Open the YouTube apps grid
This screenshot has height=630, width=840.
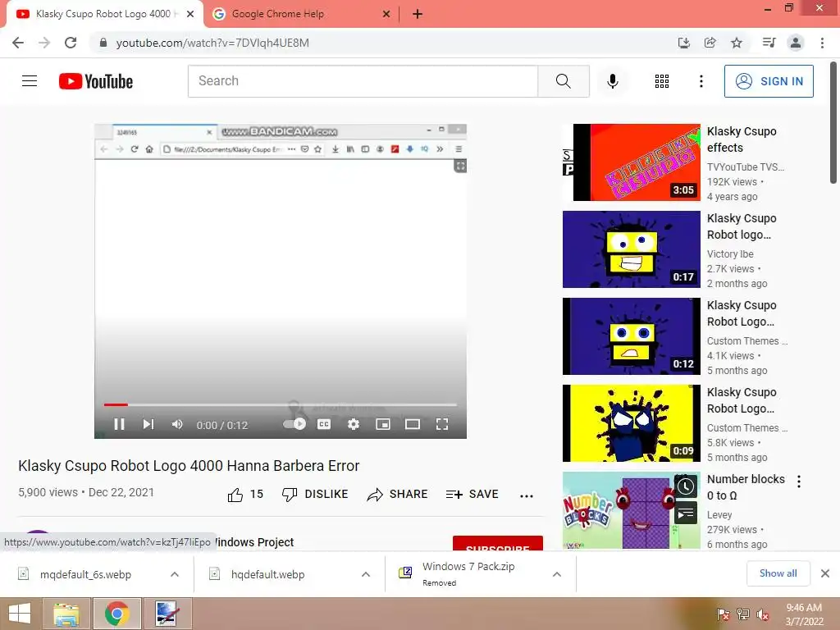662,81
